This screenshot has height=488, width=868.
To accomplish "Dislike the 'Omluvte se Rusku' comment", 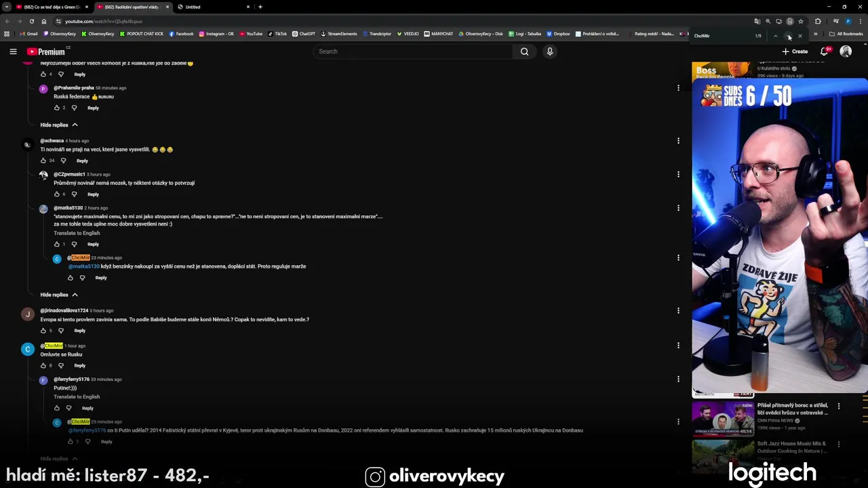I will 60,365.
